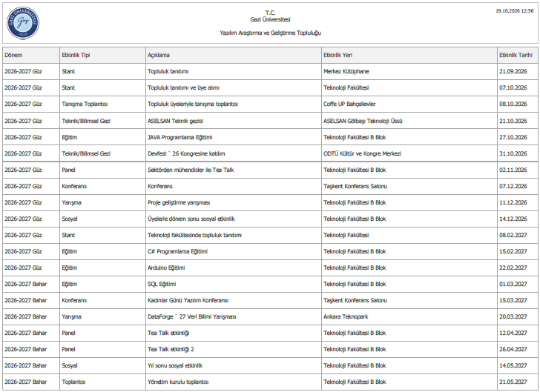540x392 pixels.
Task: Select the Kadınlar Günü Yazılım Konferansı row
Action: (x=270, y=300)
